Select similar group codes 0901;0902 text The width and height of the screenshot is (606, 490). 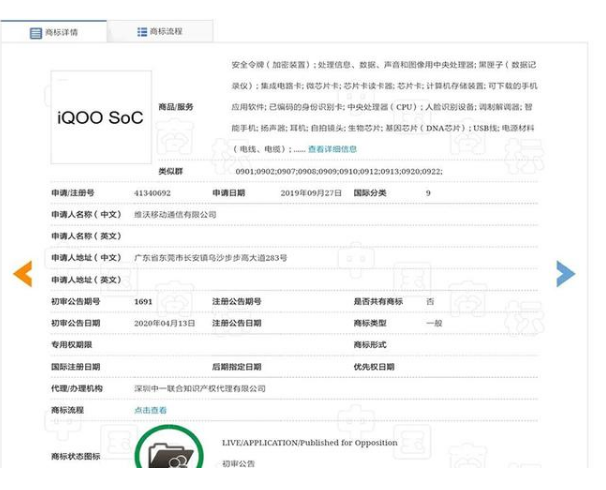tap(339, 172)
